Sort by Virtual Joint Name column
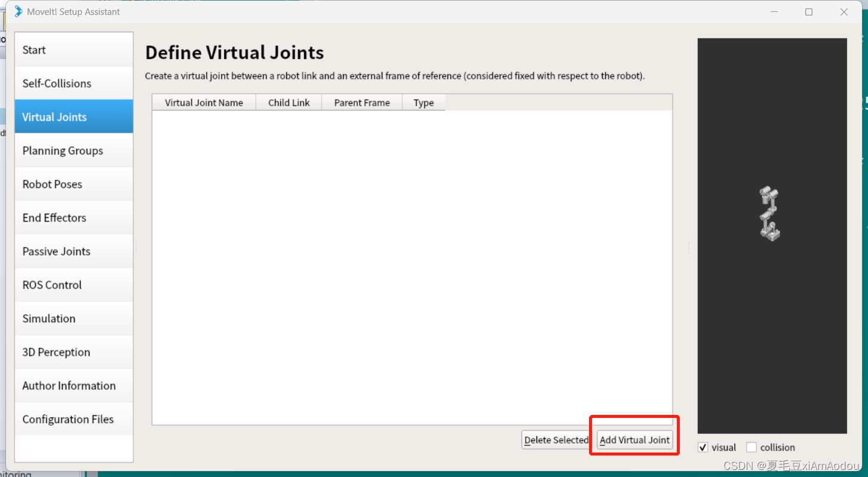This screenshot has width=868, height=477. 204,102
